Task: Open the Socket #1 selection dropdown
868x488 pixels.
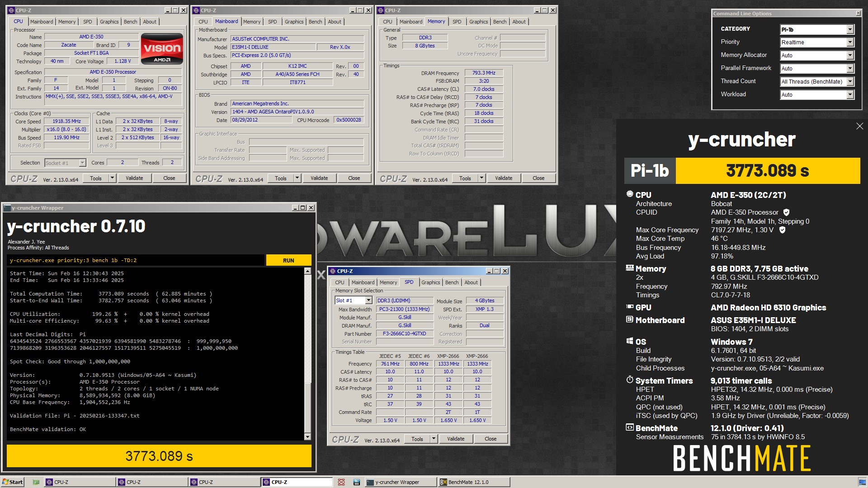Action: (82, 163)
